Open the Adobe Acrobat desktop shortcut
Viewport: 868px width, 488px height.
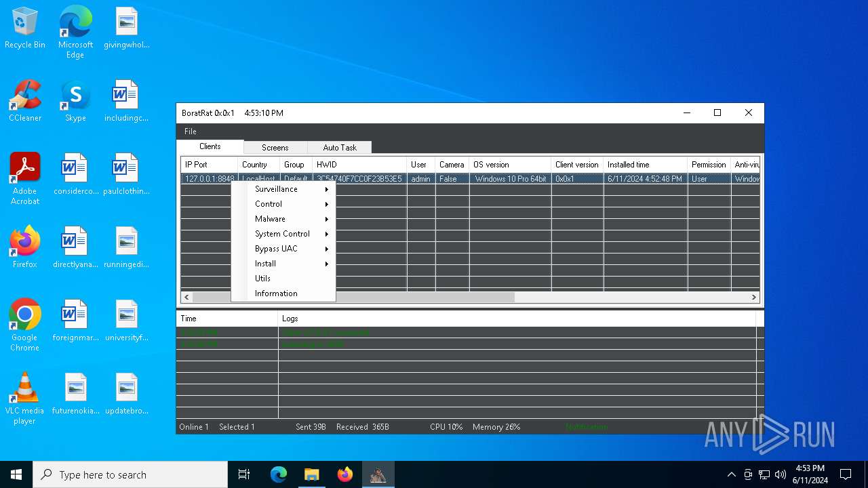[25, 179]
